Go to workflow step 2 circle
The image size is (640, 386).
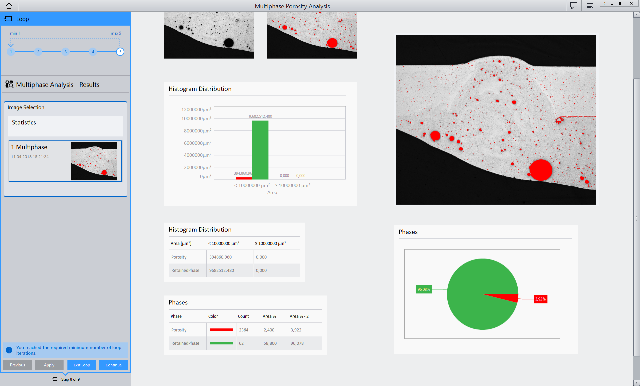coord(38,51)
